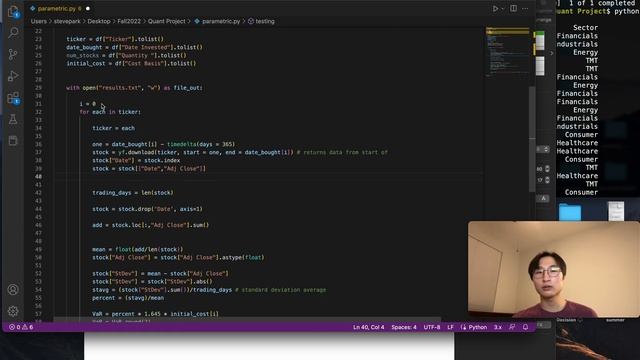Click Ln 40, Col 4 in status bar

(x=369, y=327)
